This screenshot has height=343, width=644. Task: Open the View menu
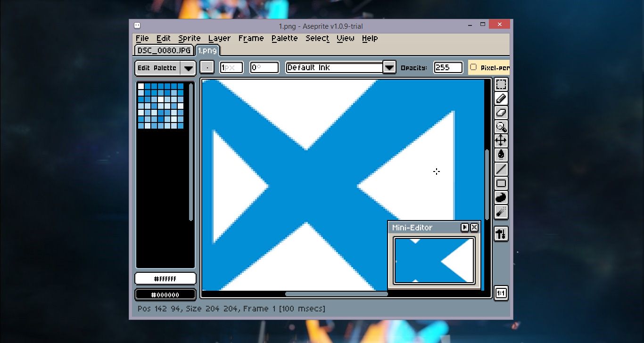tap(346, 38)
